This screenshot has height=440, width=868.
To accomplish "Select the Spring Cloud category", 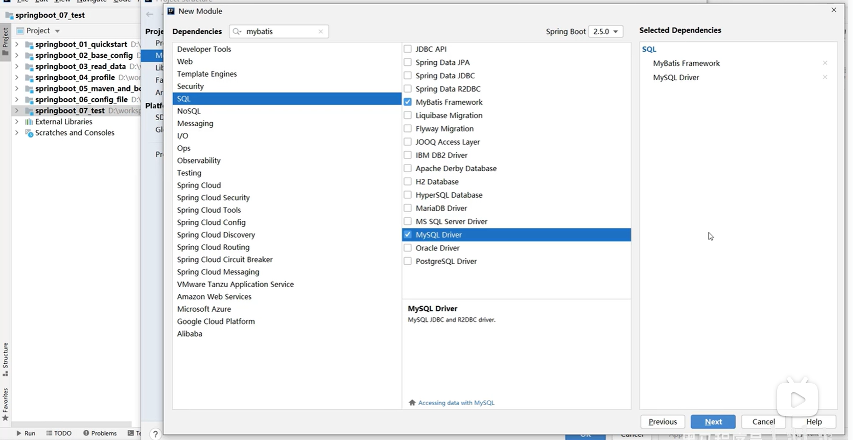I will [x=287, y=186].
